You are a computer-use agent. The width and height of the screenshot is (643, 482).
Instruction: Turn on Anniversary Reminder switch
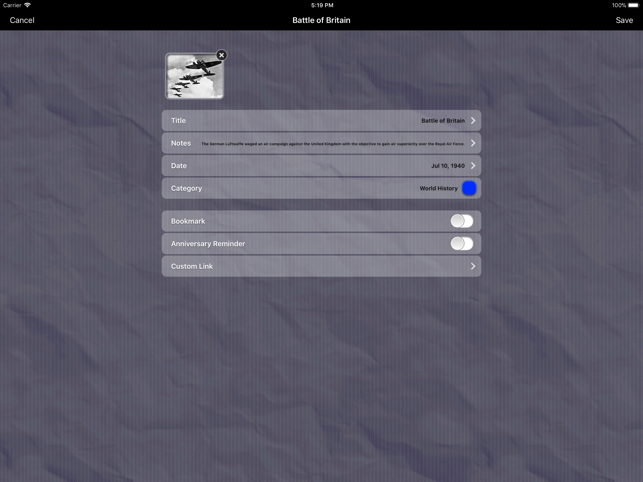coord(462,244)
